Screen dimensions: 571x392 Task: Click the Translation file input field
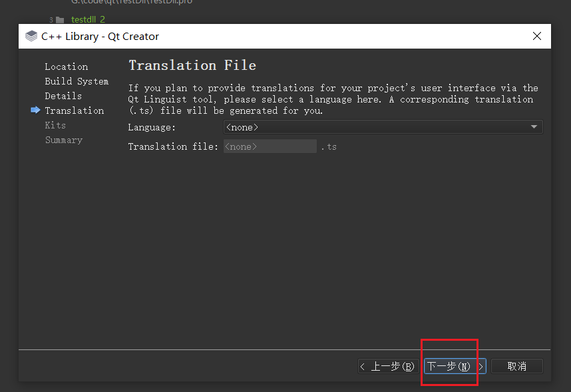270,146
